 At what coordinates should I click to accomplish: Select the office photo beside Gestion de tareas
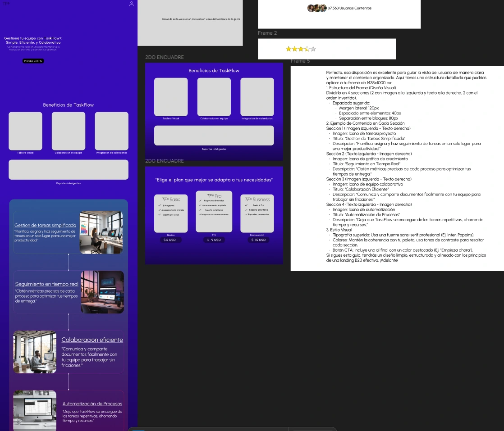click(x=101, y=232)
